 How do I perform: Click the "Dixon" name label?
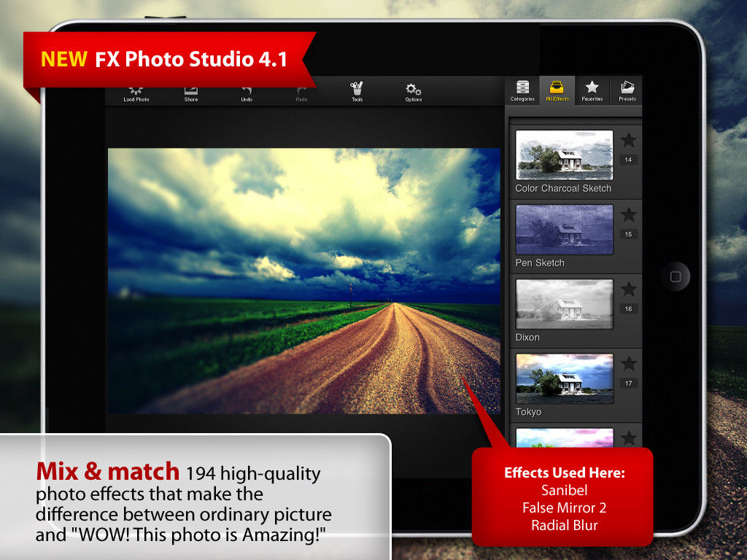point(527,338)
